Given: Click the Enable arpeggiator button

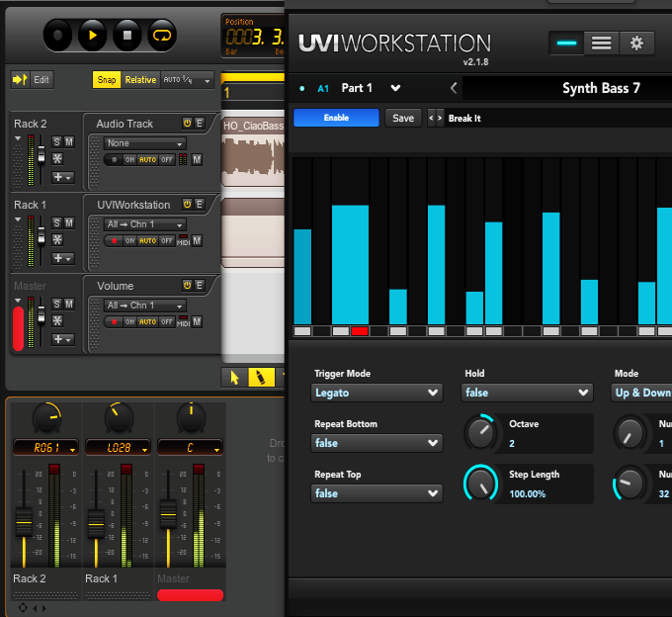Looking at the screenshot, I should point(336,118).
